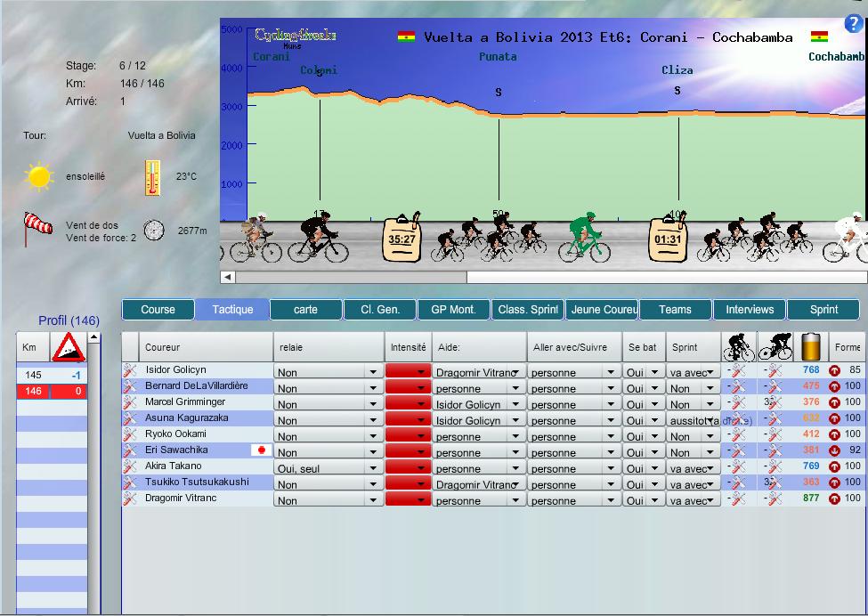The width and height of the screenshot is (868, 616).
Task: Open the Aide dropdown for Isidor Golicyn
Action: pyautogui.click(x=515, y=373)
